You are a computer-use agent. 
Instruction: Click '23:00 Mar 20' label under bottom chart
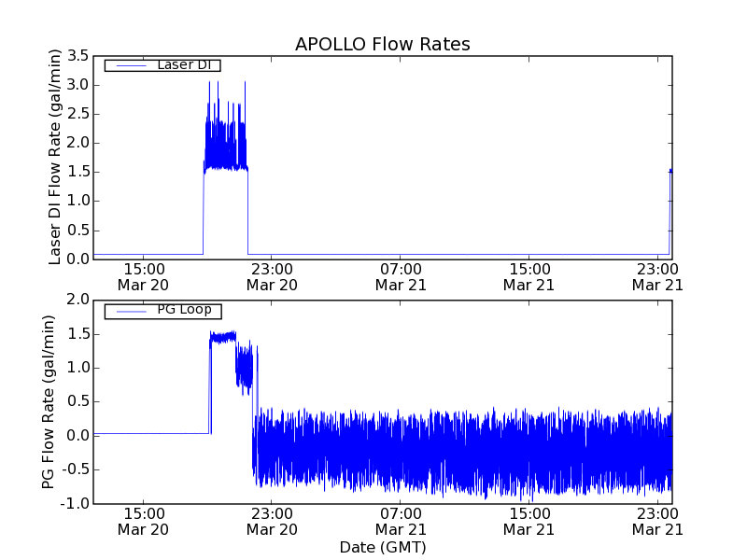[x=272, y=522]
